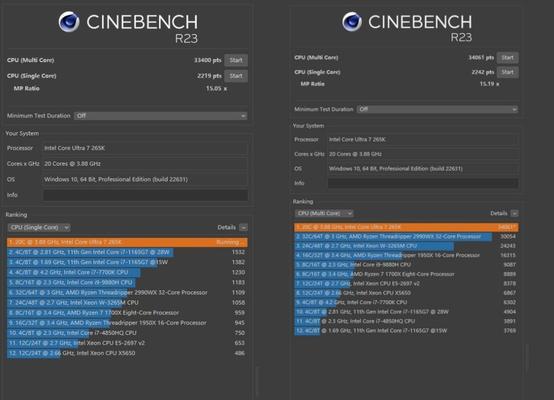Click the 33400 pts multi-core score

pyautogui.click(x=207, y=60)
